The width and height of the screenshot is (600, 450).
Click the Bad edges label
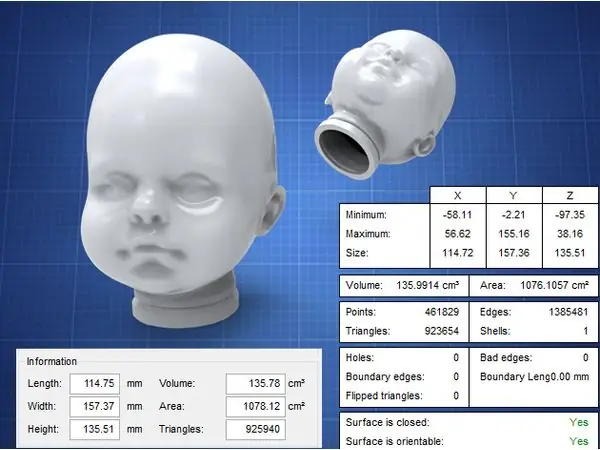click(x=506, y=357)
